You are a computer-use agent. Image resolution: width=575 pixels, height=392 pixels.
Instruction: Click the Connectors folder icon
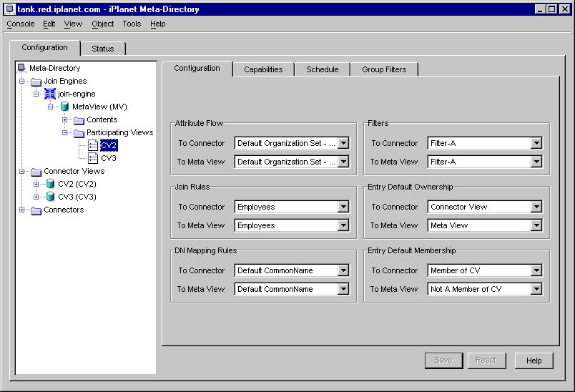pyautogui.click(x=36, y=210)
